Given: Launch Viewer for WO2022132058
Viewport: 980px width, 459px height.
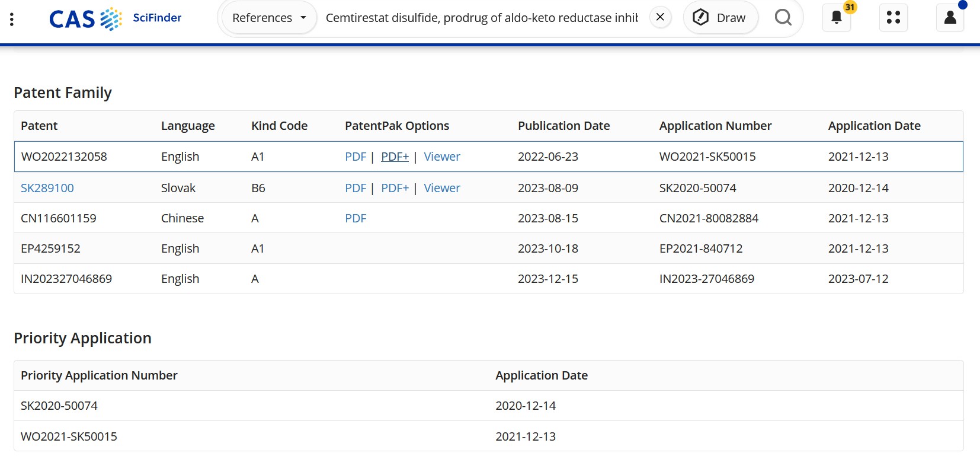Looking at the screenshot, I should pos(442,157).
